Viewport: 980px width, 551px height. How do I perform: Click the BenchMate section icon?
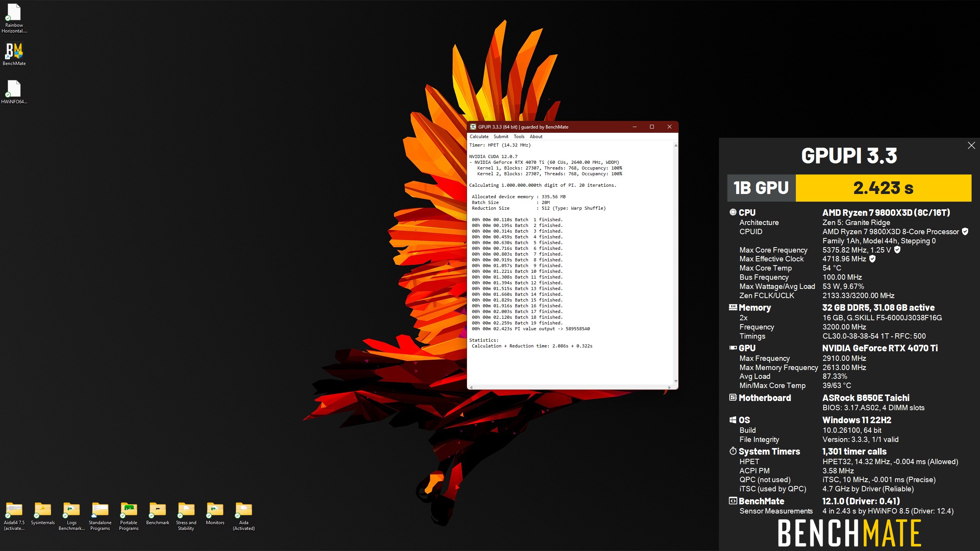coord(733,501)
